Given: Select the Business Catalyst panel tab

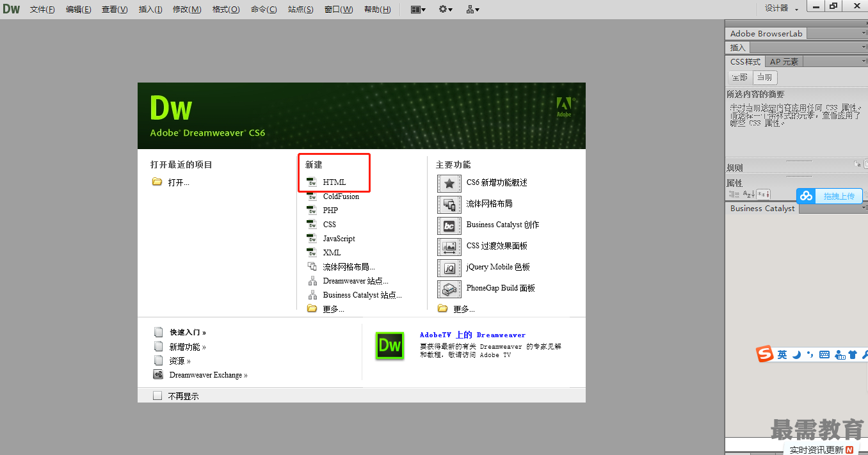Looking at the screenshot, I should (x=762, y=208).
